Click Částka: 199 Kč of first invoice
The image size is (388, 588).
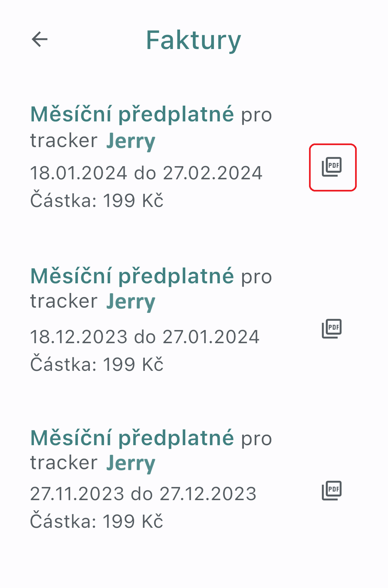(97, 200)
